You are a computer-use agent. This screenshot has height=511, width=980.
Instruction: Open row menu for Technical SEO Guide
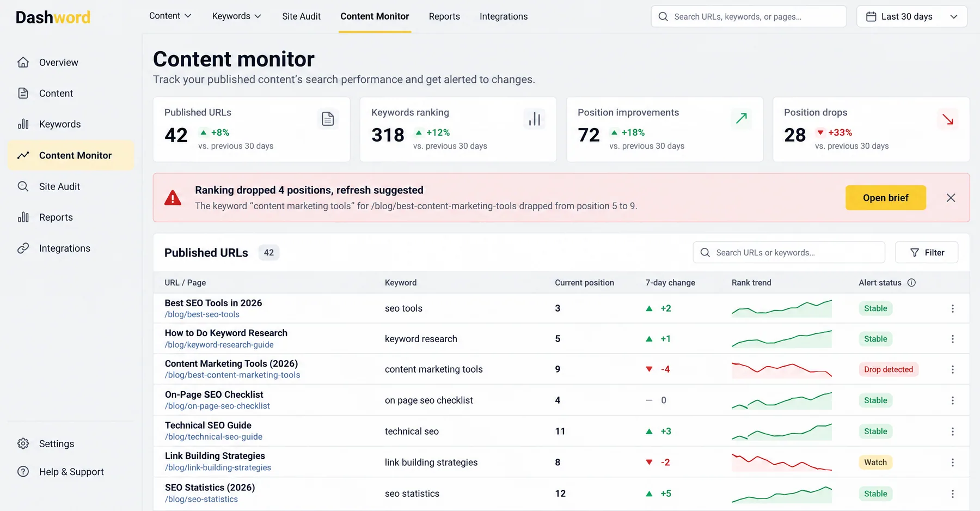[x=953, y=431]
